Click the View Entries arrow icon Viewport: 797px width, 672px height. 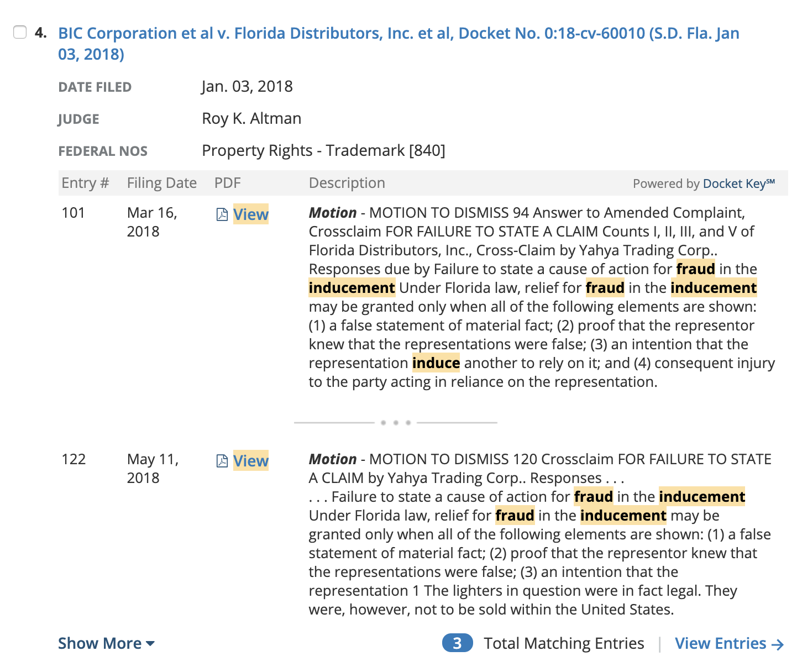coord(778,644)
